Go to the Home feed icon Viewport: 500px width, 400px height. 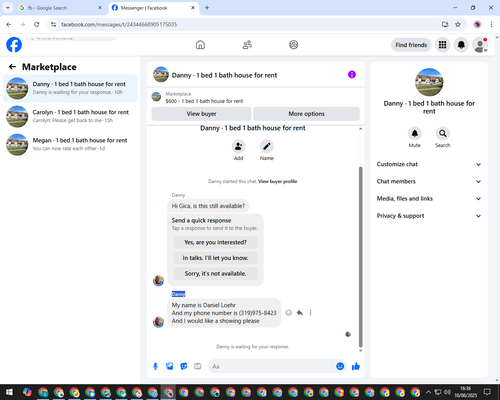tap(200, 45)
